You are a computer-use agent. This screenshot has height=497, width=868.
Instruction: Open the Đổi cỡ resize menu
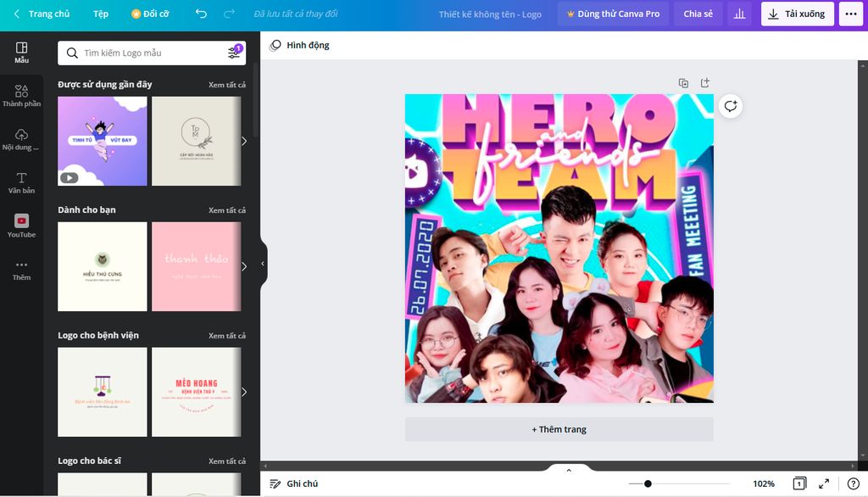pos(150,14)
